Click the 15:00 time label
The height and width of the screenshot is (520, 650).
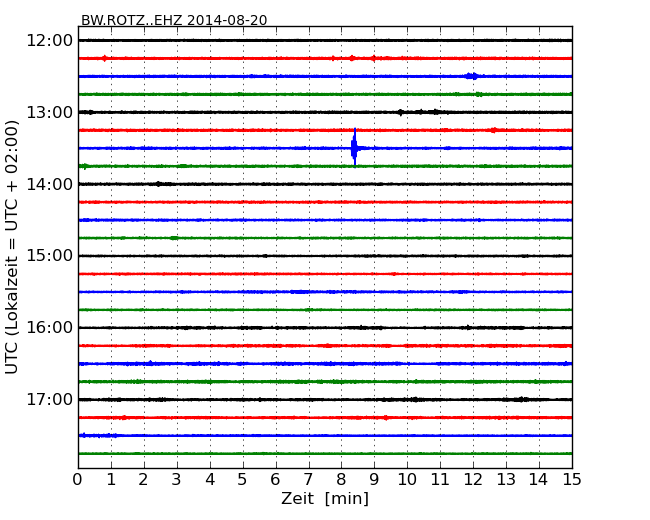point(49,256)
